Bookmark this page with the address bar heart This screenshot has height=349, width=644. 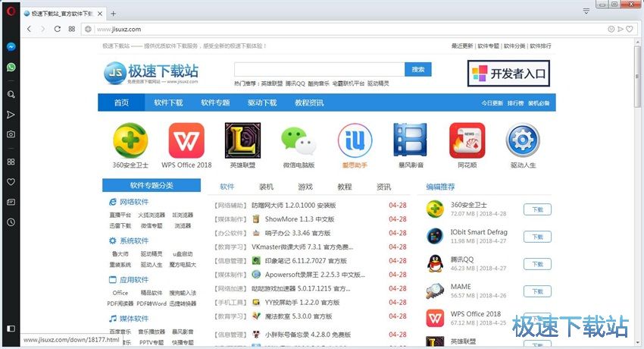629,29
